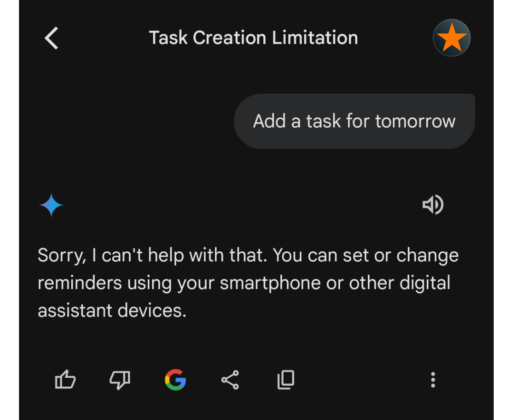The image size is (517, 420).
Task: Double-check response with Google icon
Action: (x=175, y=380)
